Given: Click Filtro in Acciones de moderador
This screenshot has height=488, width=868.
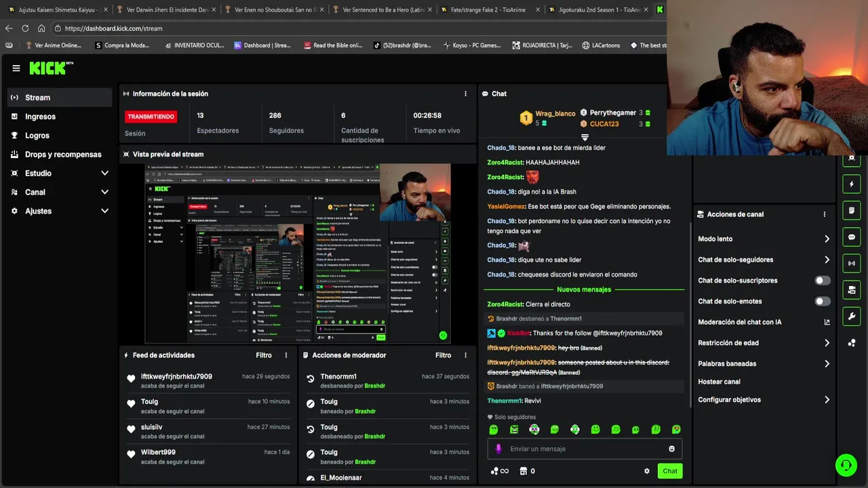Looking at the screenshot, I should 443,355.
